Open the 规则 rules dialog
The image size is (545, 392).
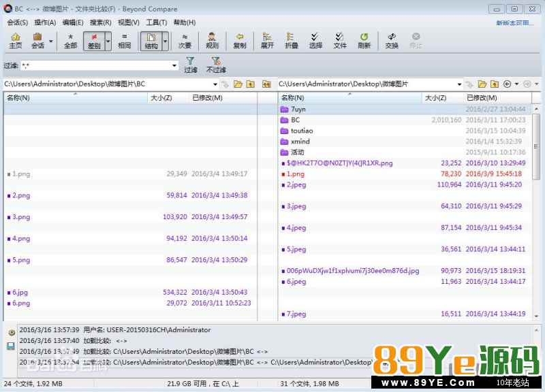(212, 41)
